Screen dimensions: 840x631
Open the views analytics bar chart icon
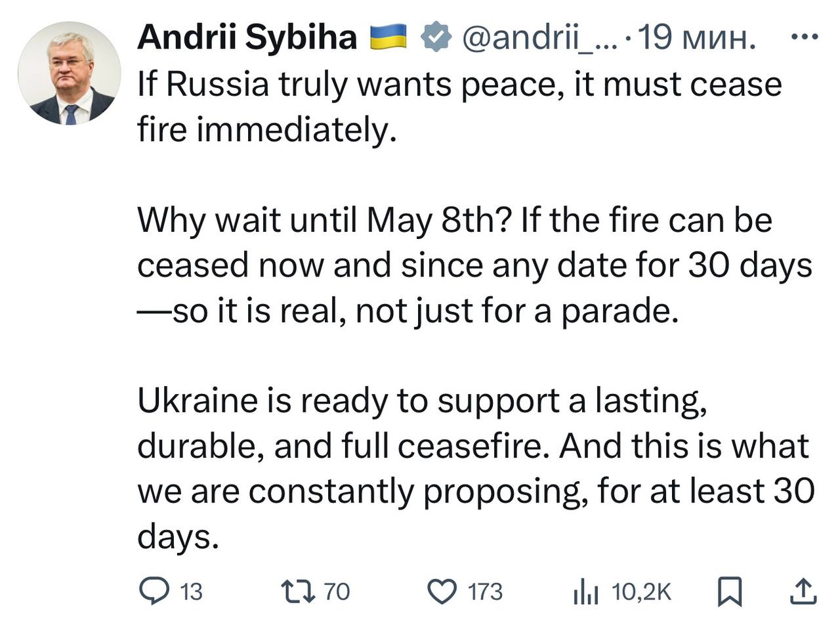coord(586,592)
